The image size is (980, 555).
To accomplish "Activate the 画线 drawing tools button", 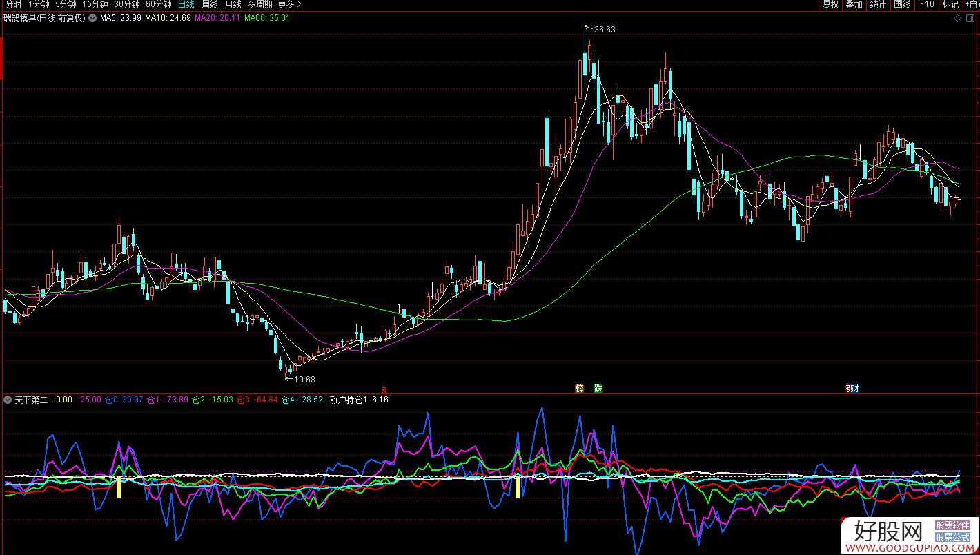I will point(902,4).
